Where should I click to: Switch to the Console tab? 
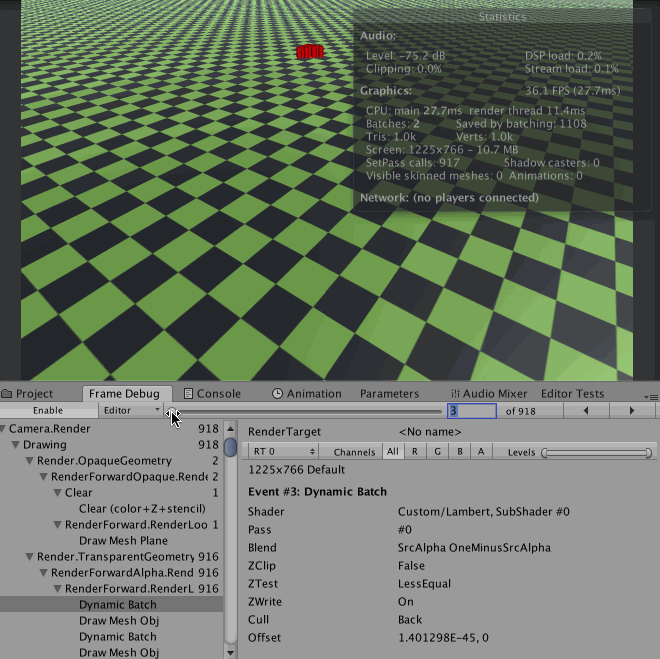pos(213,393)
